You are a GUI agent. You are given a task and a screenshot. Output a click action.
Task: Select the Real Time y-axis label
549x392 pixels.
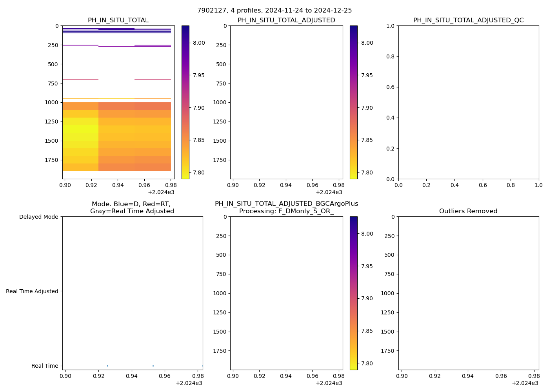tap(45, 366)
